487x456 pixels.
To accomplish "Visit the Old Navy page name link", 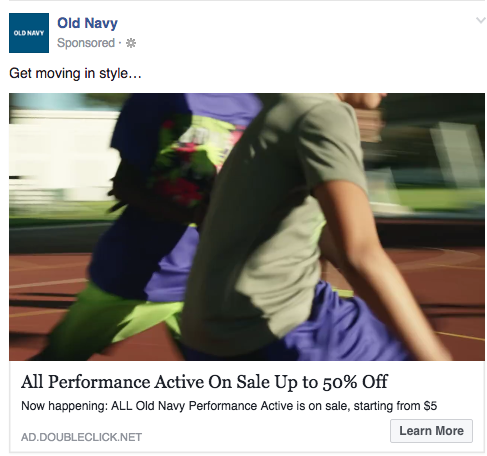I will pos(87,23).
